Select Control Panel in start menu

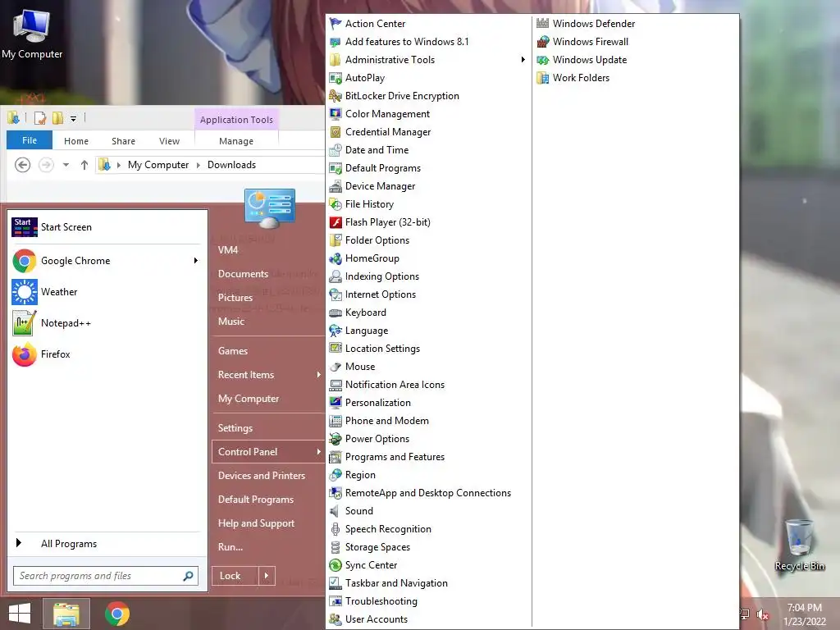[x=268, y=452]
